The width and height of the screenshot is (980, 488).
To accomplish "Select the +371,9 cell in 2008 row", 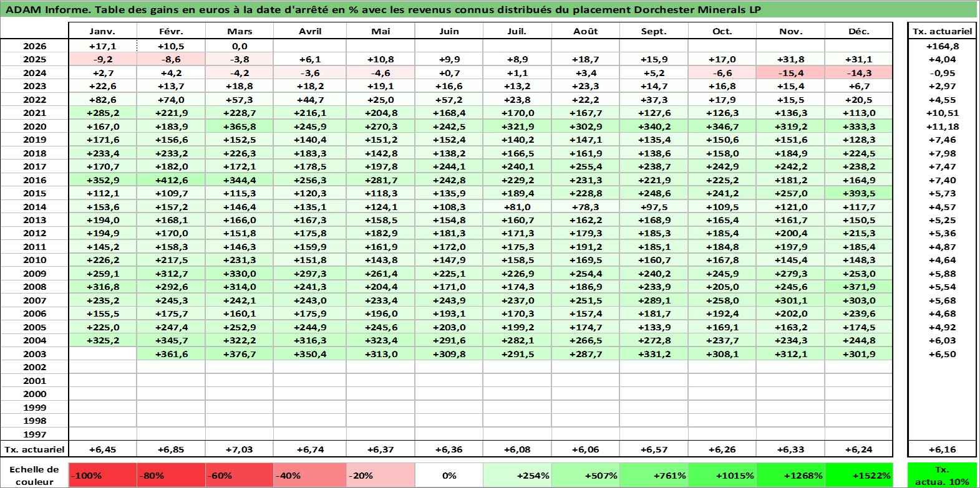I will pos(858,287).
